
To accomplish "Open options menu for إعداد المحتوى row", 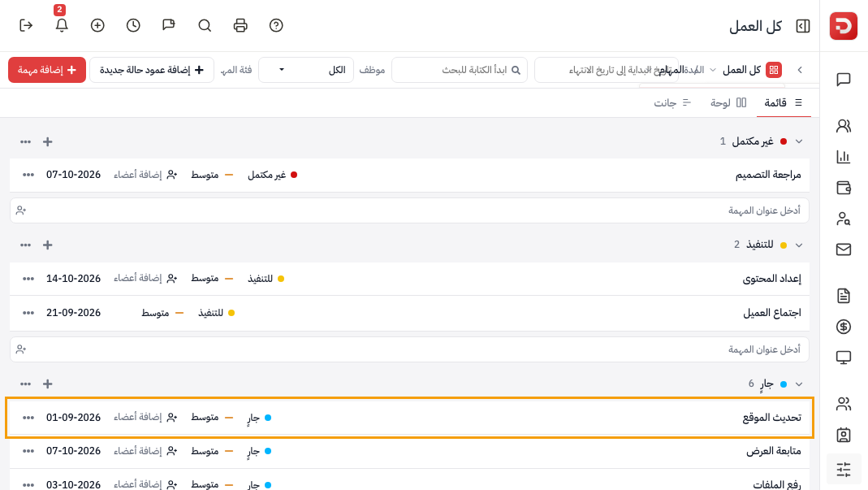I will click(x=28, y=278).
